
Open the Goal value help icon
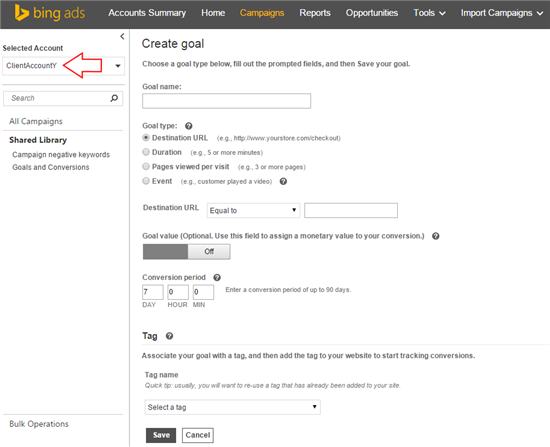tap(436, 236)
